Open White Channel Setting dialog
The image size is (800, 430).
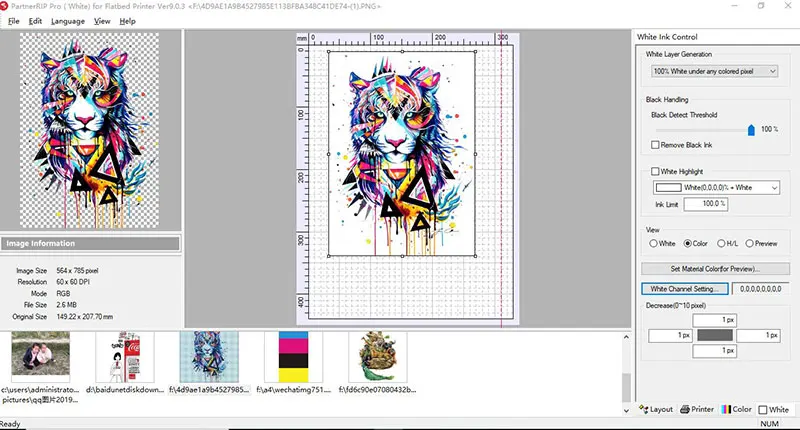click(685, 289)
